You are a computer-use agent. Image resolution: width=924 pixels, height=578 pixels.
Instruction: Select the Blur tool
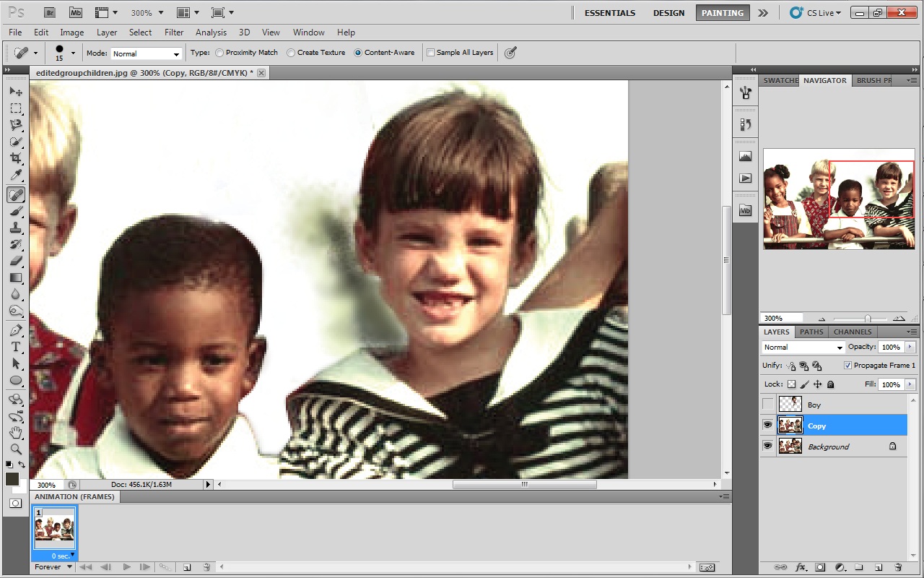[16, 294]
